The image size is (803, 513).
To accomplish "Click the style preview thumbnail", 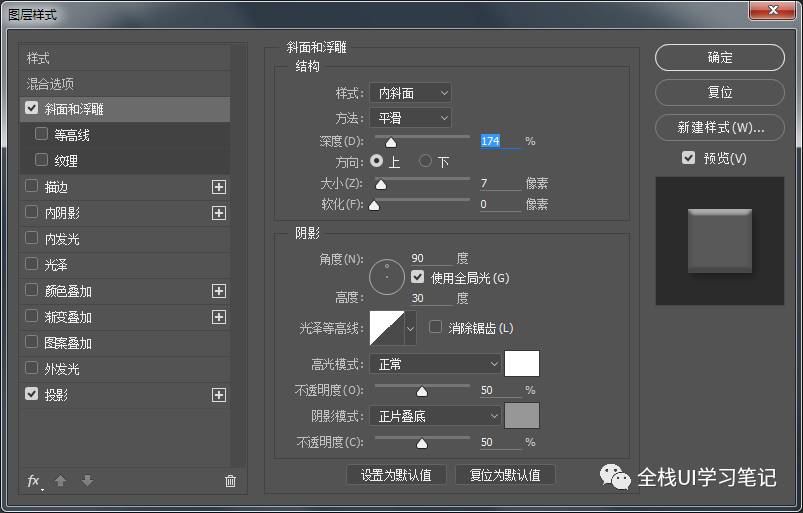I will click(720, 241).
